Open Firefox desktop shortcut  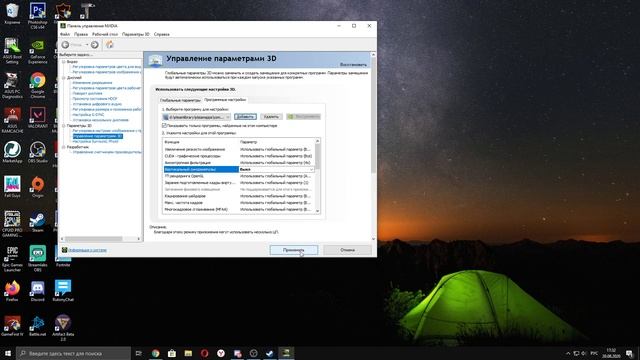point(12,291)
